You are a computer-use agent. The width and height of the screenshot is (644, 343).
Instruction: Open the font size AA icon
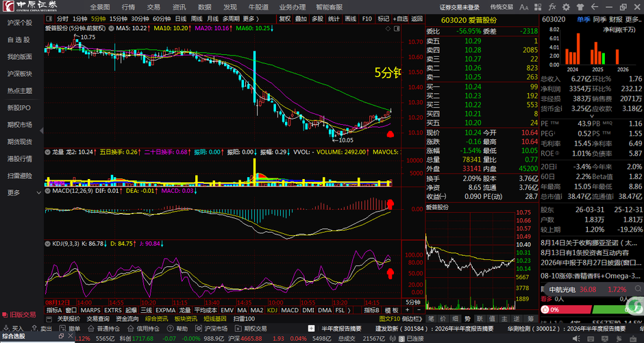523,7
